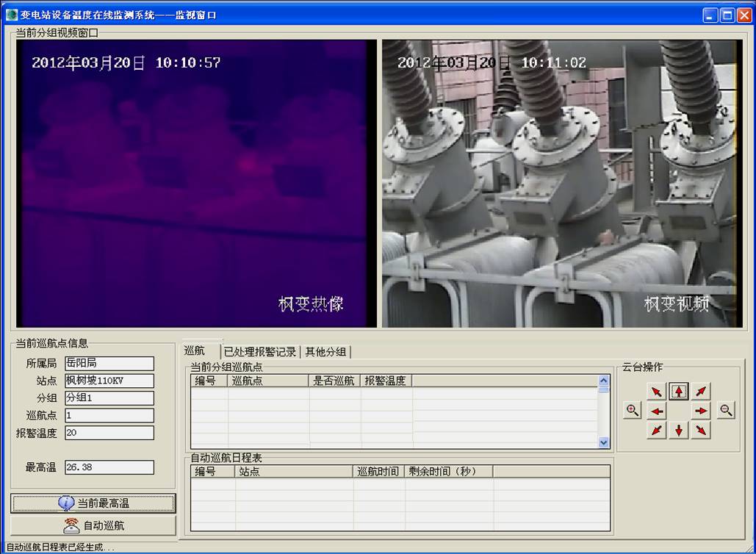Screen dimensions: 756x554
Task: Zoom out with the minus magnifier
Action: 726,411
